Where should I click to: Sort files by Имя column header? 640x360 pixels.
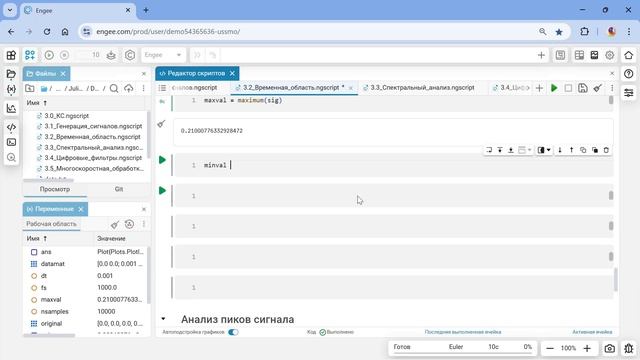tap(36, 103)
